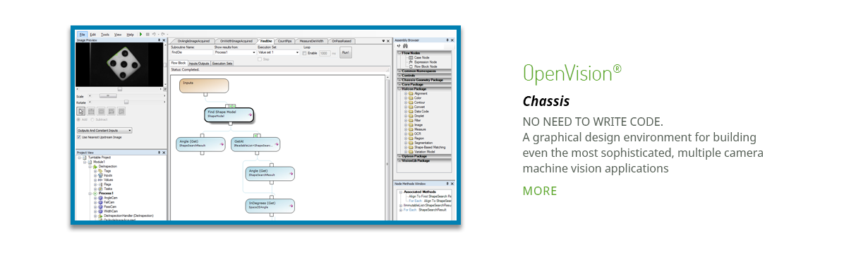Open the Alignment folder in Halcon Package

421,93
